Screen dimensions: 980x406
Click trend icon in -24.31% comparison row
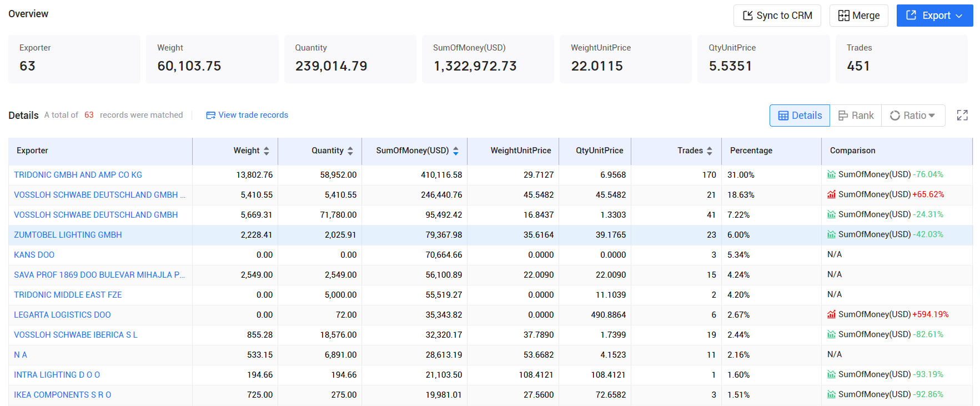[831, 214]
